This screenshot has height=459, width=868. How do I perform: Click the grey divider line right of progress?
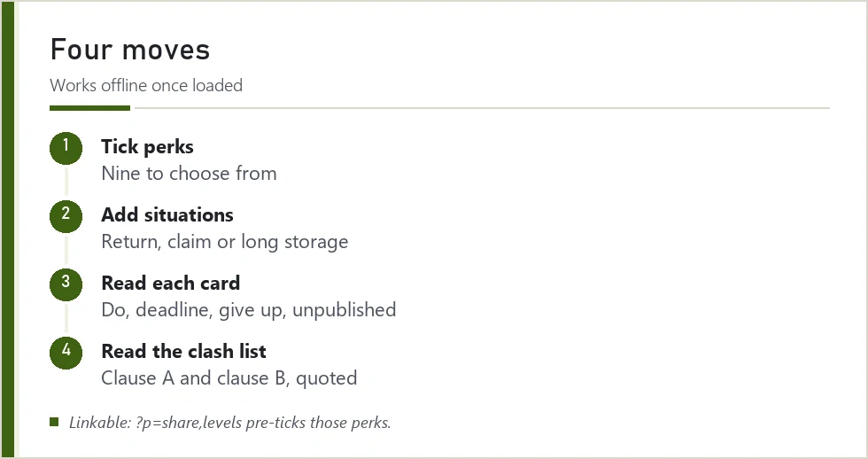point(482,108)
